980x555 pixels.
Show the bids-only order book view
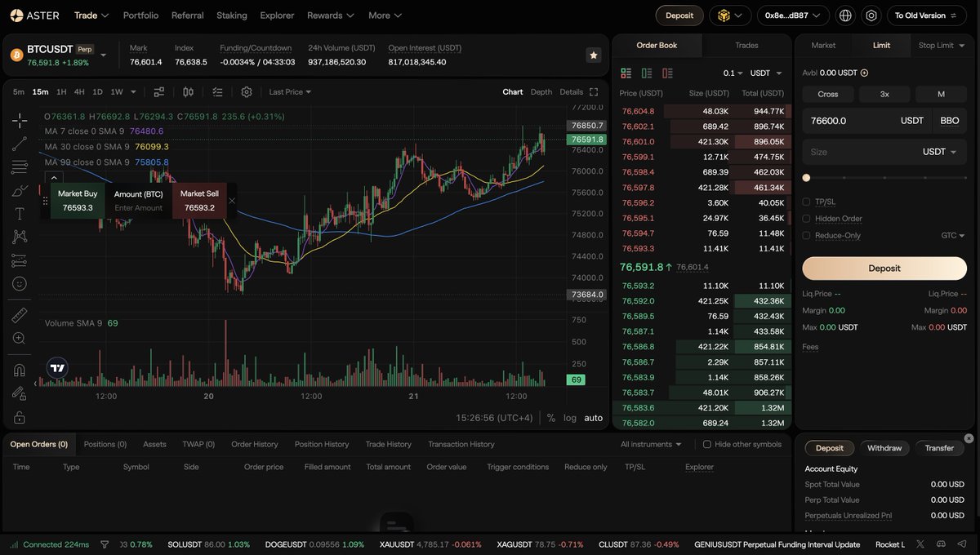tap(647, 73)
